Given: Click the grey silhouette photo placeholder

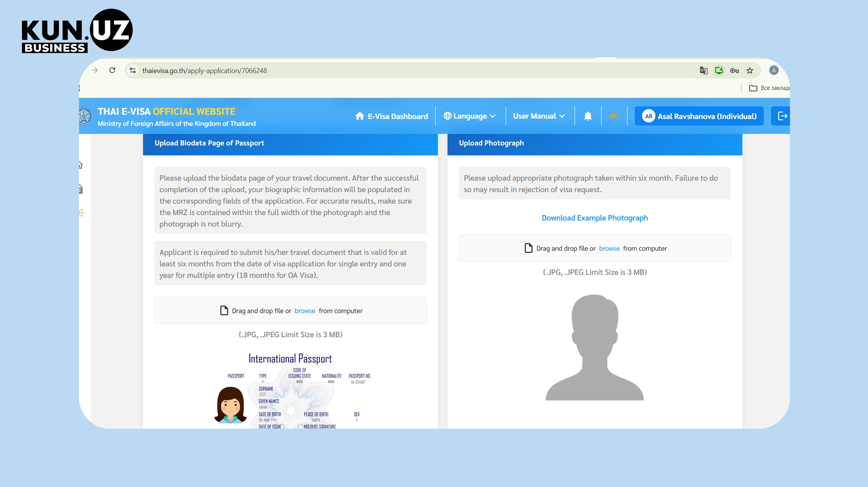Looking at the screenshot, I should pos(595,347).
